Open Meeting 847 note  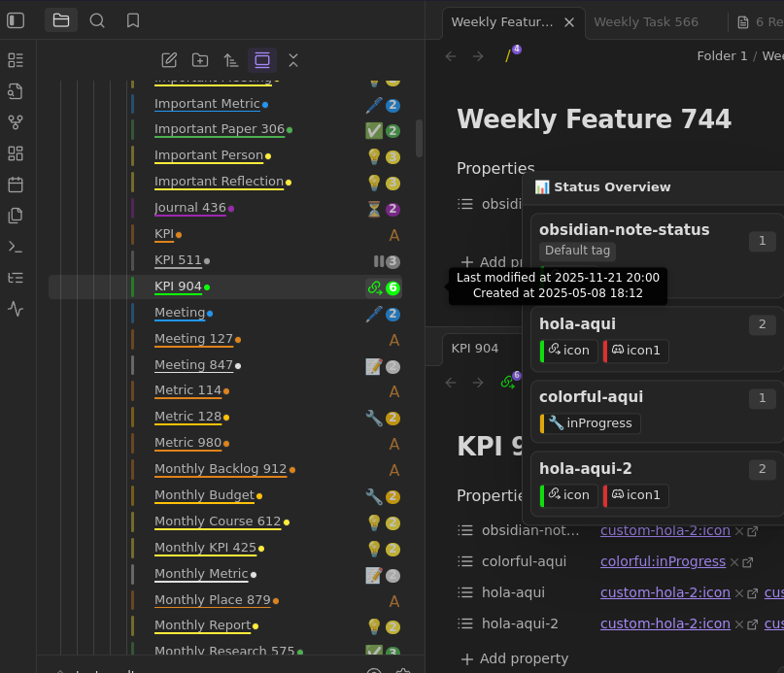click(193, 365)
